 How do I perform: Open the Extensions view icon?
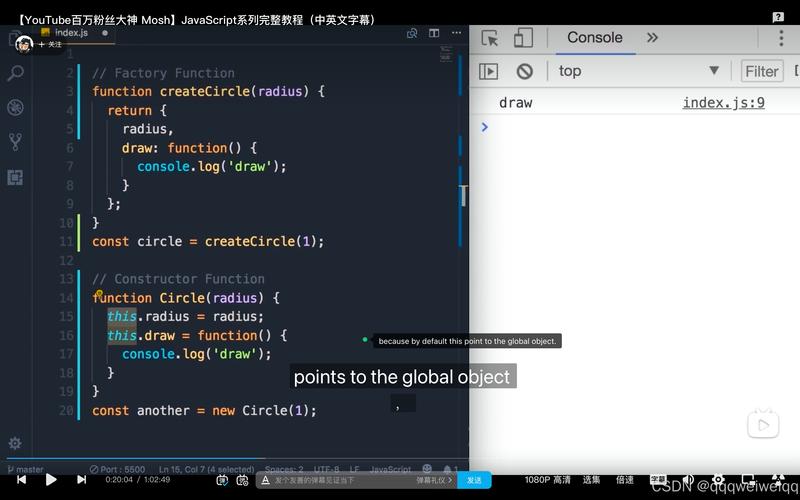pos(15,178)
